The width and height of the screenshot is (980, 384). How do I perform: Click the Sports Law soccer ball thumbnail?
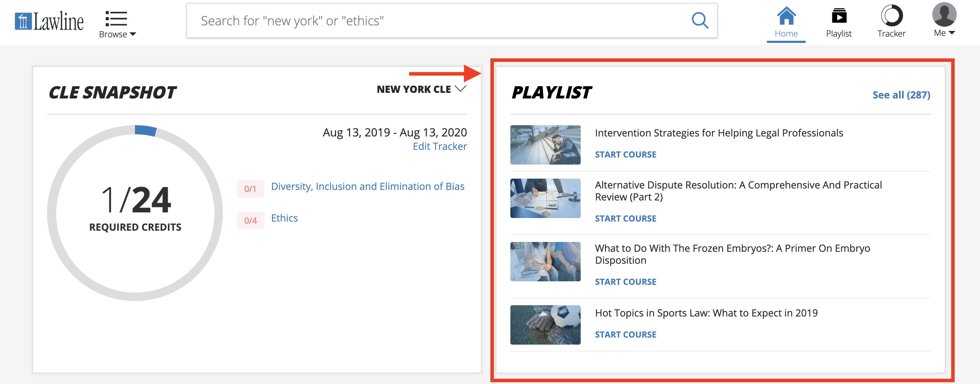(545, 325)
